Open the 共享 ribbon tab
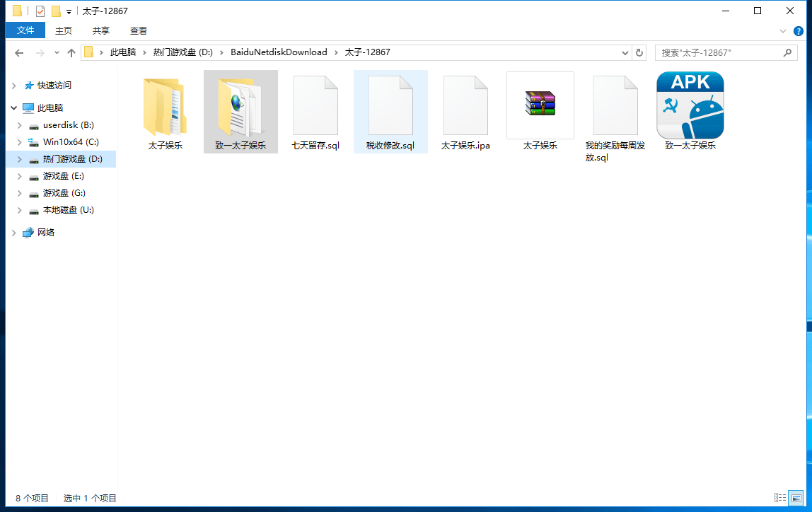The height and width of the screenshot is (512, 812). 101,31
